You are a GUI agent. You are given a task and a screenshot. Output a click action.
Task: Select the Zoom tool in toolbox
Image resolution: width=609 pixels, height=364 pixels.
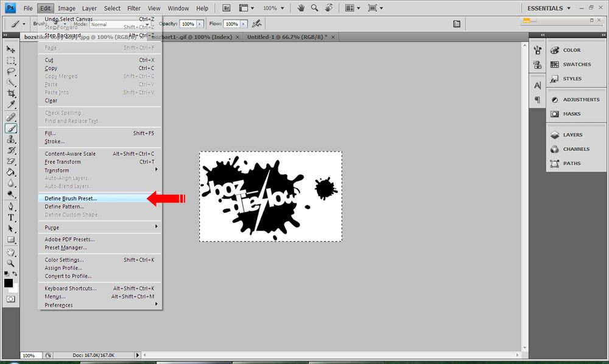point(10,264)
